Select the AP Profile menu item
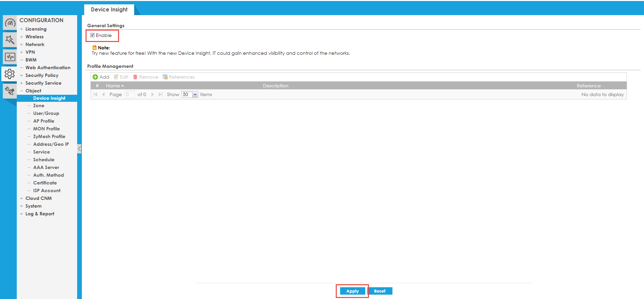This screenshot has width=644, height=299. click(44, 121)
